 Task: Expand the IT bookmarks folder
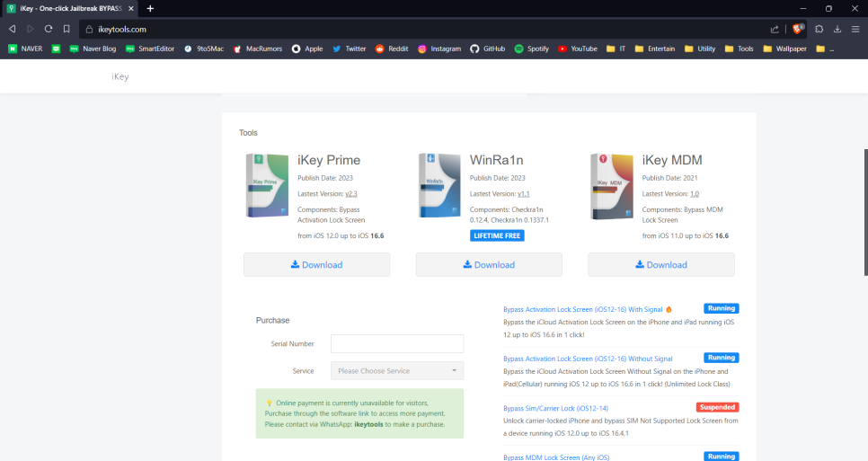tap(616, 49)
